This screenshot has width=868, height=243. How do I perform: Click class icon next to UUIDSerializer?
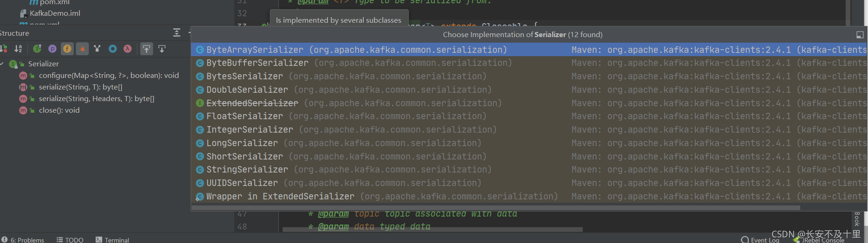click(199, 183)
